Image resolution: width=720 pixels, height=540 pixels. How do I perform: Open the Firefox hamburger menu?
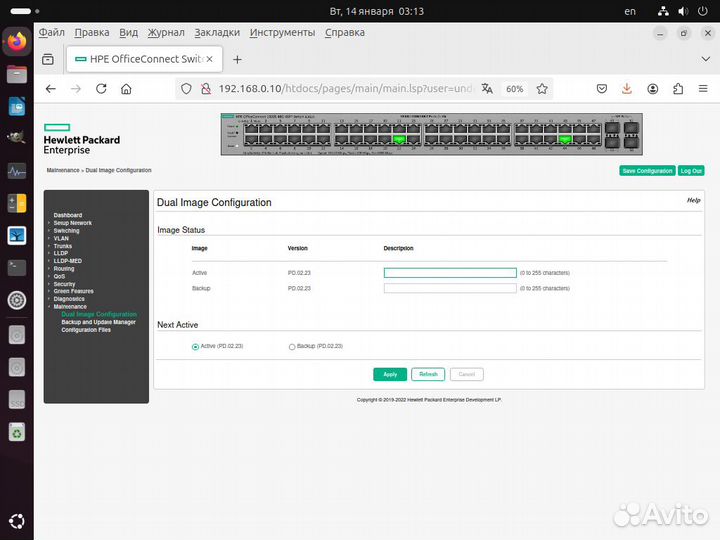[x=703, y=89]
